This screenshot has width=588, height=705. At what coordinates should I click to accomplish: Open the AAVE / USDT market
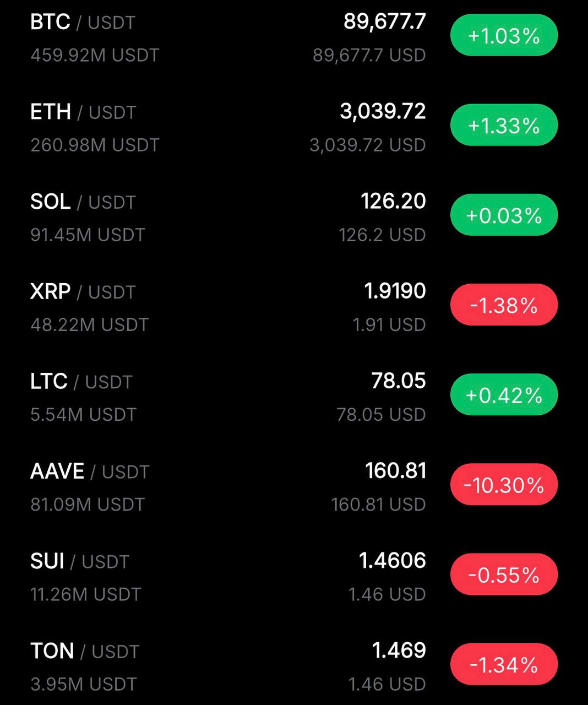[89, 471]
